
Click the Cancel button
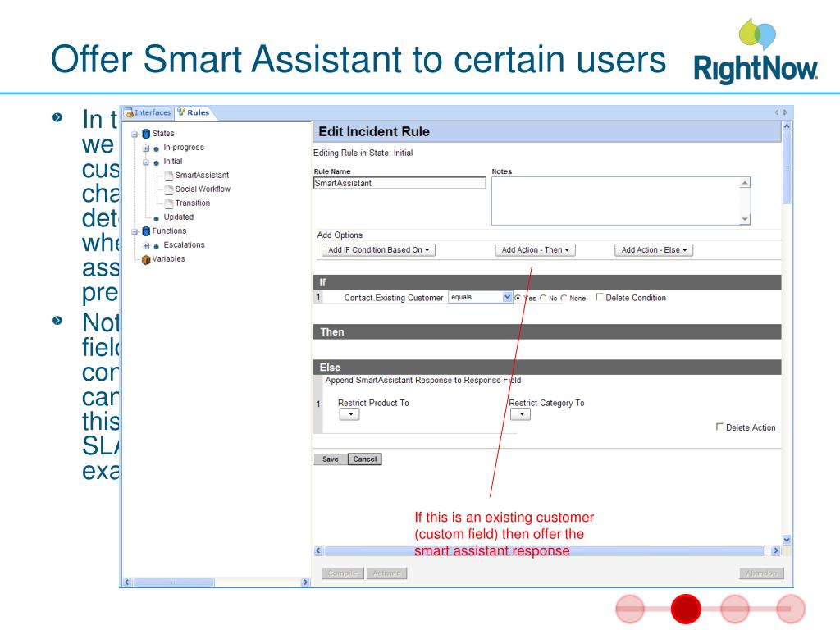pyautogui.click(x=365, y=459)
